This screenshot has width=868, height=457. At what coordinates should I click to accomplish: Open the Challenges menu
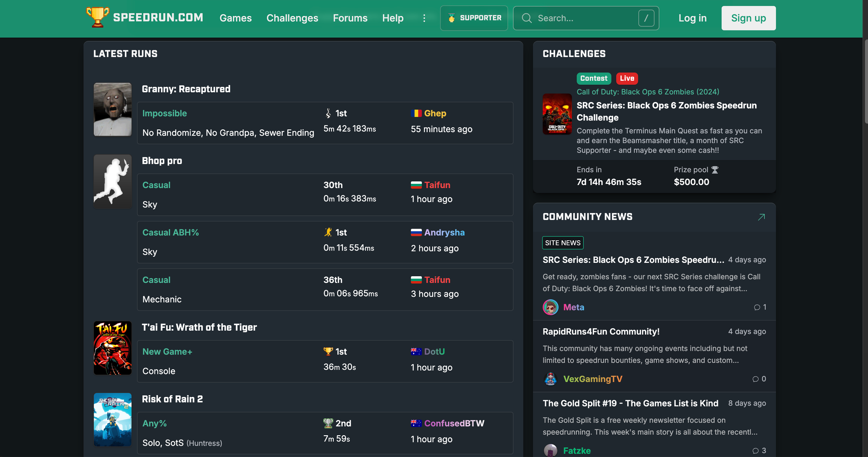(x=292, y=18)
